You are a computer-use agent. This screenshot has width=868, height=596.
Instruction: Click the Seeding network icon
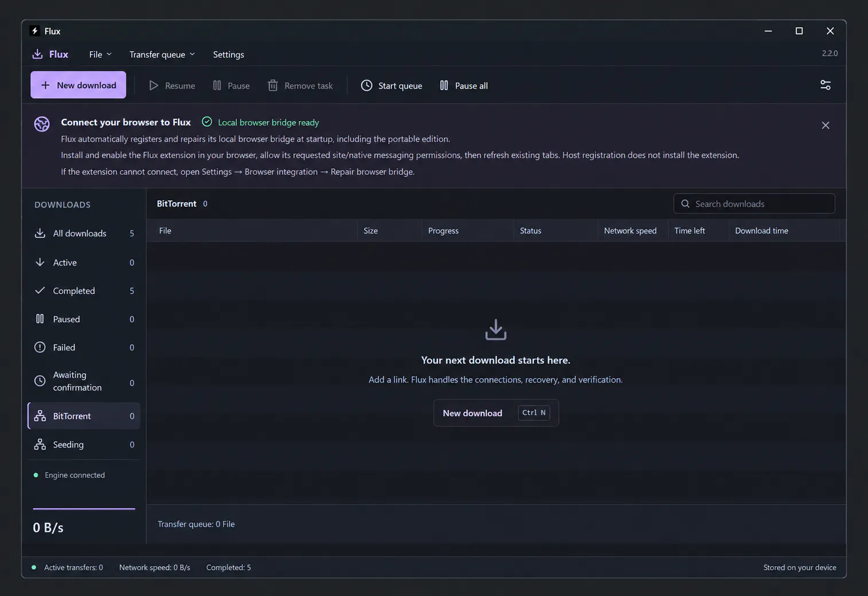pos(40,445)
